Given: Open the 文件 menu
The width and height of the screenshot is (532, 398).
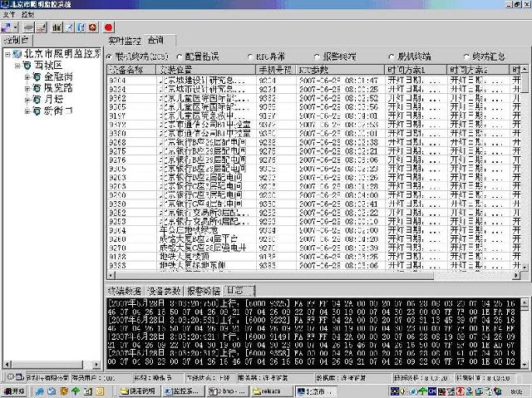Looking at the screenshot, I should pyautogui.click(x=9, y=15).
